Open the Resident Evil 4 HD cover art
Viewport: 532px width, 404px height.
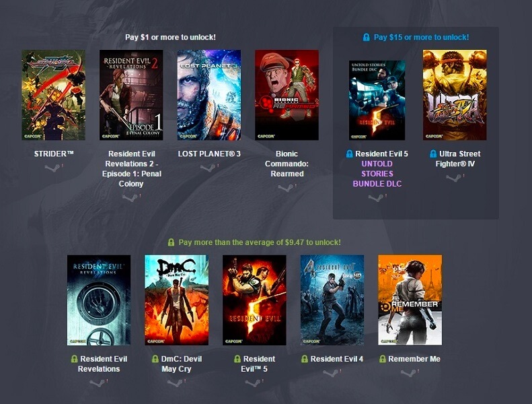tap(332, 300)
